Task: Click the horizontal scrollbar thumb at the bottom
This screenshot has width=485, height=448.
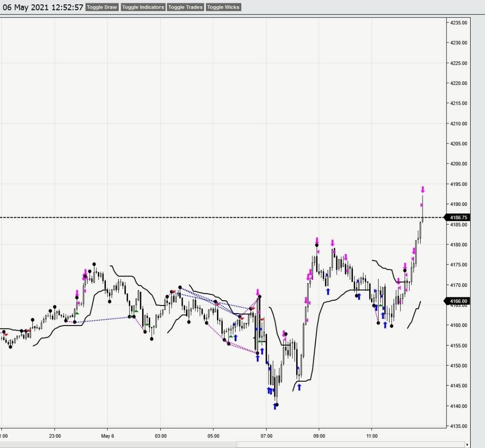Action: point(350,445)
